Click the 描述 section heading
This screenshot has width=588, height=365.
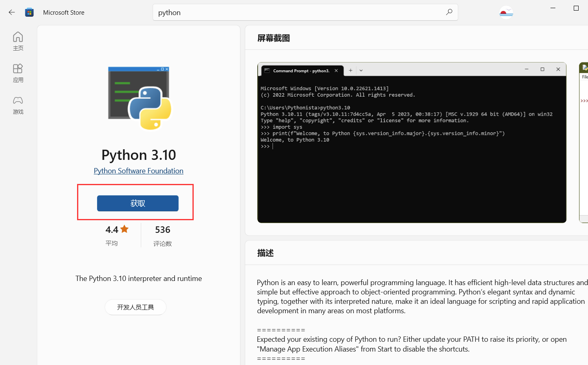pyautogui.click(x=265, y=253)
